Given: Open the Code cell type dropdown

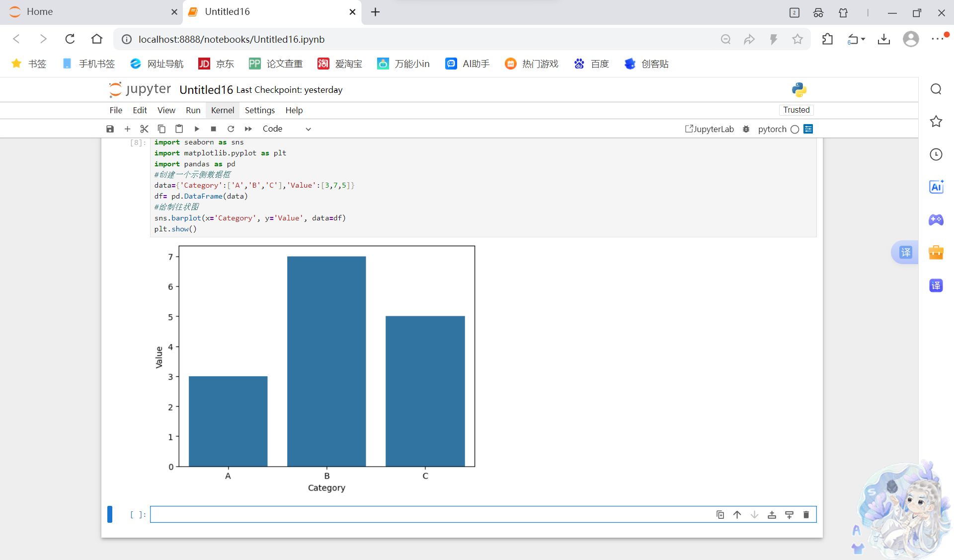Looking at the screenshot, I should [287, 129].
